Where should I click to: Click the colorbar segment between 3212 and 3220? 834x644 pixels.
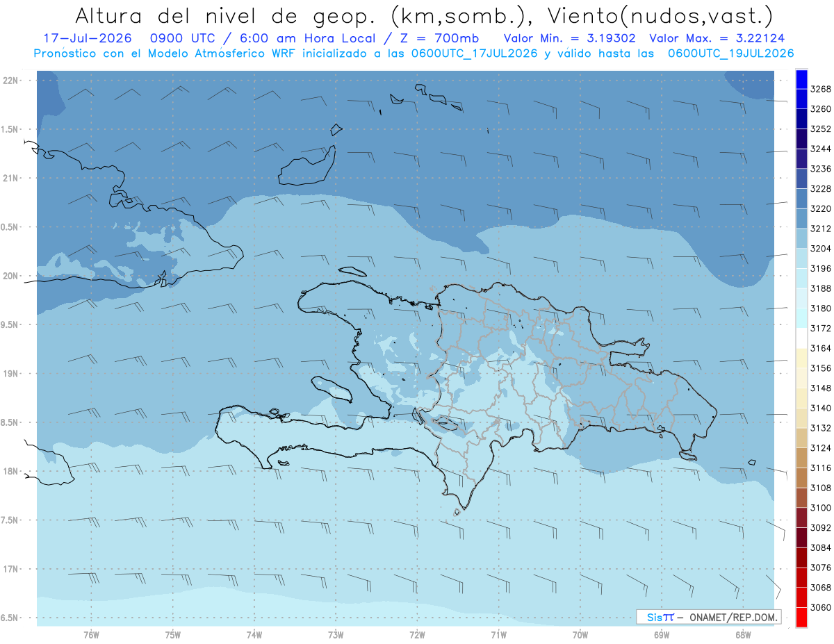click(x=801, y=218)
